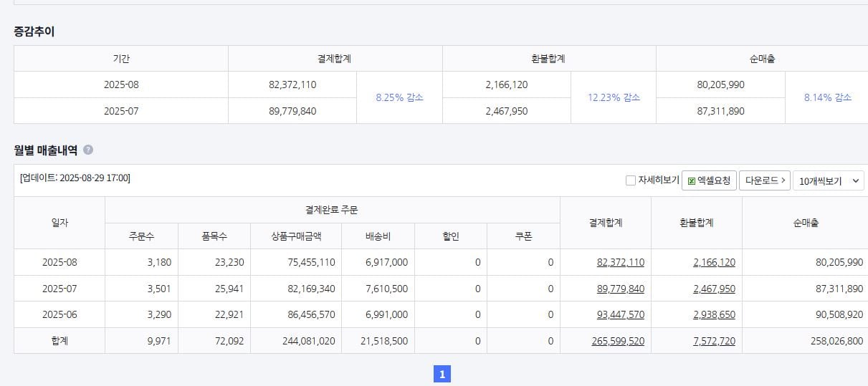Click the 주문수 column header

click(x=141, y=236)
